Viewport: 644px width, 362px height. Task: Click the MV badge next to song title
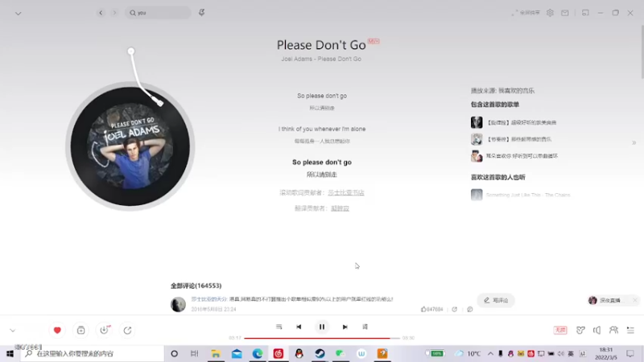pyautogui.click(x=374, y=41)
